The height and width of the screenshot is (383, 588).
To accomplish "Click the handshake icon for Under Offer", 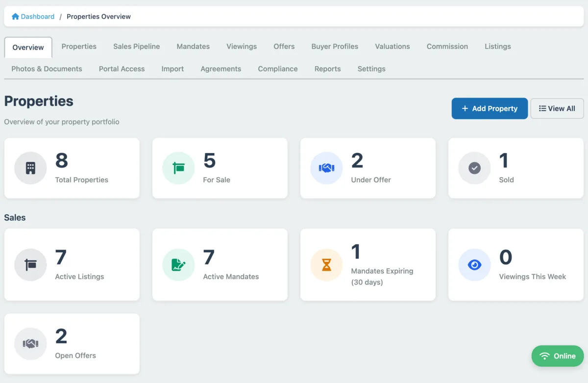I will [326, 168].
